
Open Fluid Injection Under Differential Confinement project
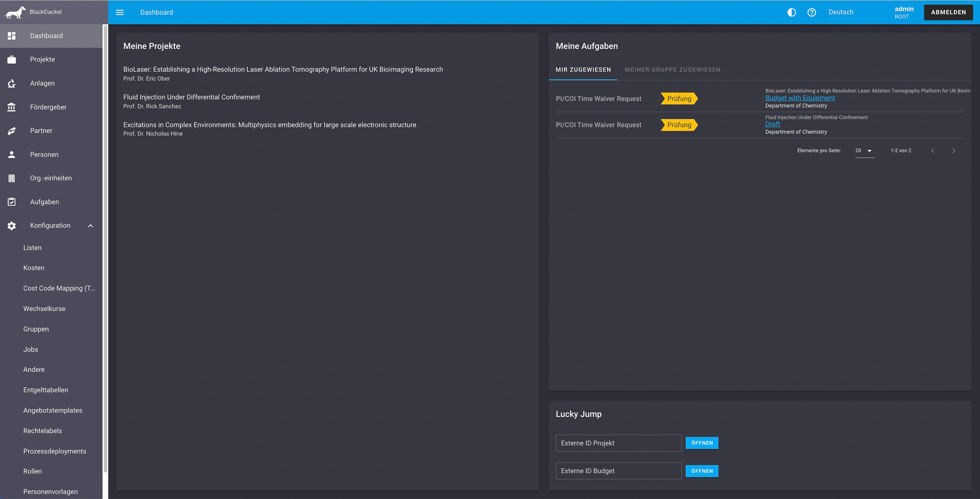[x=191, y=101]
